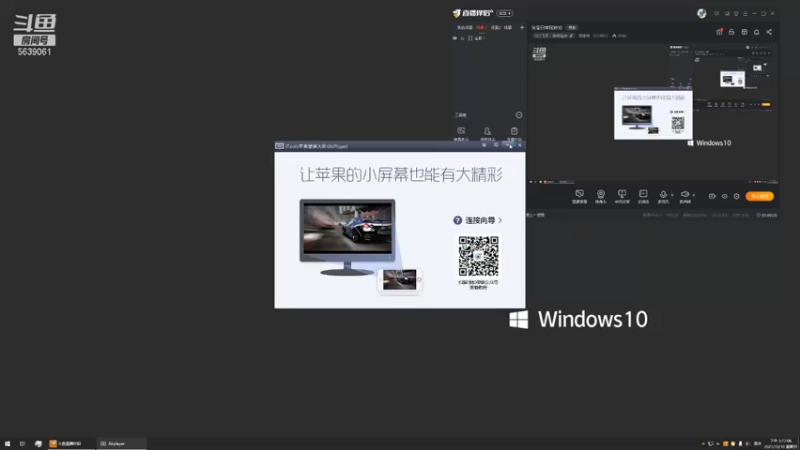Click the microphone icon in Douyu toolbar

click(x=663, y=195)
